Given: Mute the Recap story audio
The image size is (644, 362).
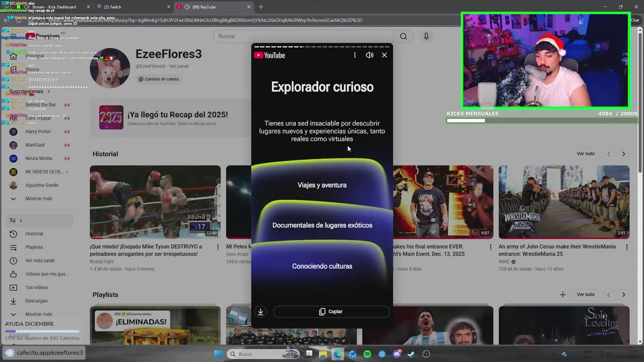Looking at the screenshot, I should [x=370, y=55].
